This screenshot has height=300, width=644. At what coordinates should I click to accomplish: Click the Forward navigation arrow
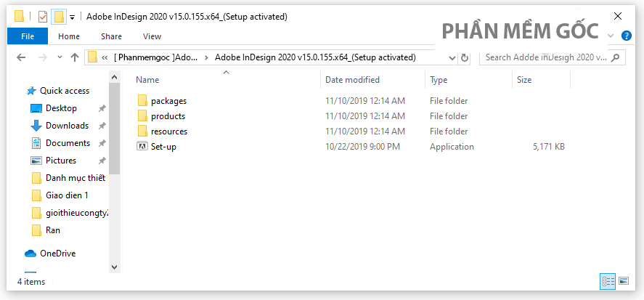42,57
